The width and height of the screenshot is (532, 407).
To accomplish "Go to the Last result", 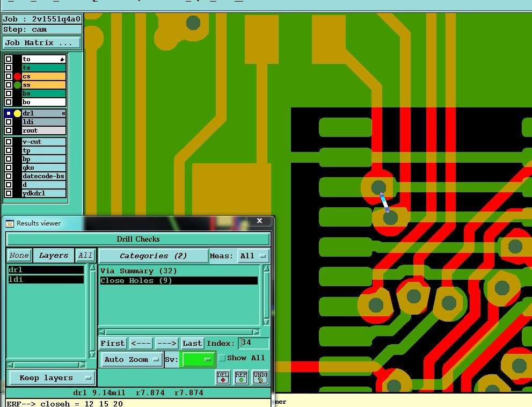I will coord(192,343).
